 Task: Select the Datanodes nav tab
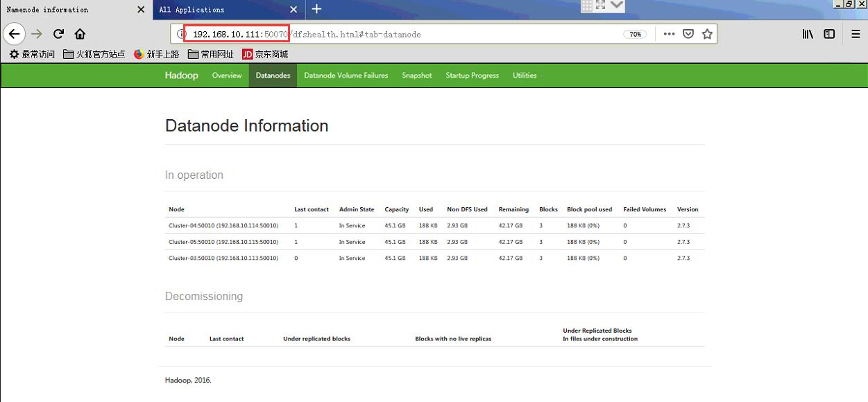[273, 76]
